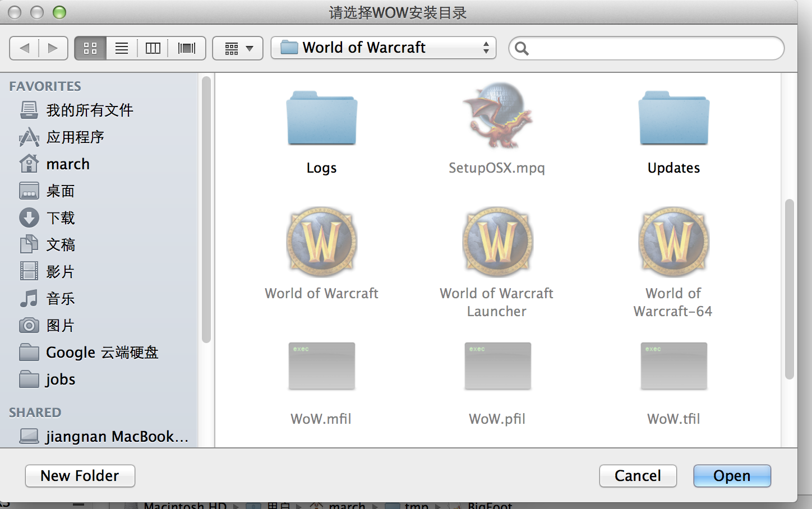Select 文稿 in the sidebar

click(x=48, y=244)
